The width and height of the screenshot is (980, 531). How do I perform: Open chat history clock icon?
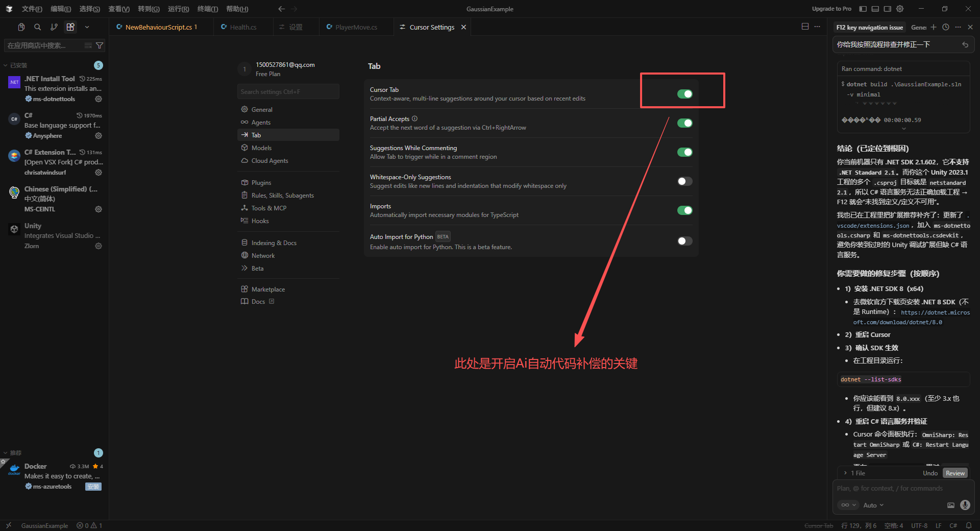tap(946, 27)
